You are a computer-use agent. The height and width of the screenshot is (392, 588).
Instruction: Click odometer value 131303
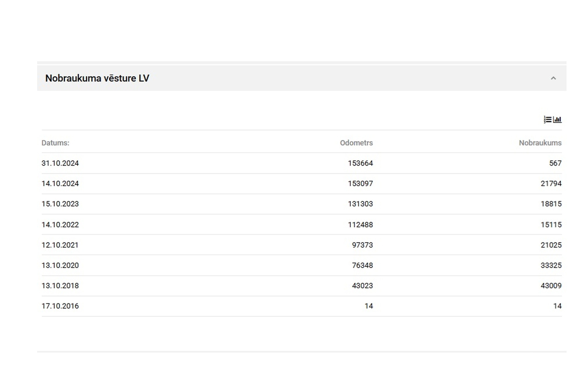pyautogui.click(x=360, y=204)
